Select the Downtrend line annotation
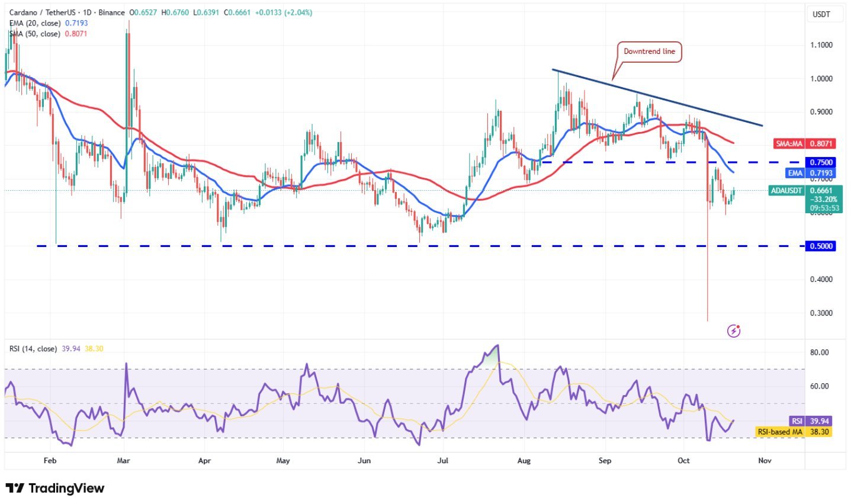Screen dimensions: 851x504 click(649, 52)
